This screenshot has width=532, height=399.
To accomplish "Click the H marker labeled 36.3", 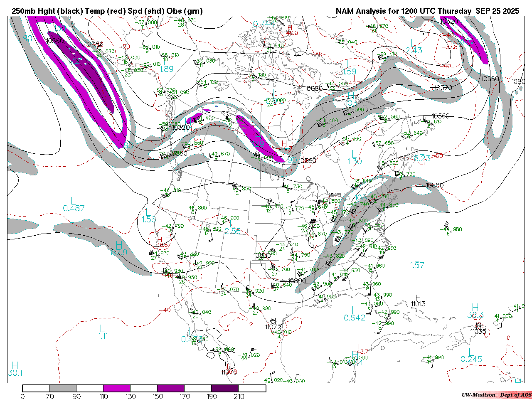I will click(475, 308).
